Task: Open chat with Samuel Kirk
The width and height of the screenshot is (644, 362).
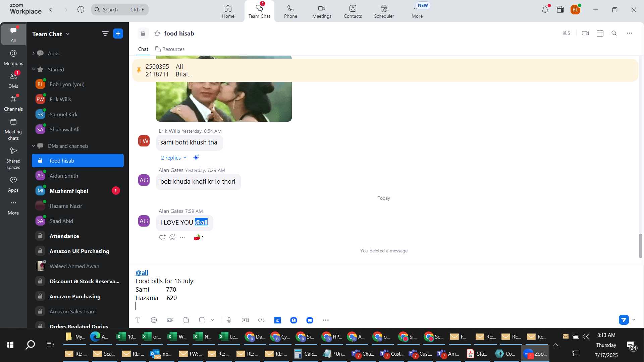Action: [78, 114]
